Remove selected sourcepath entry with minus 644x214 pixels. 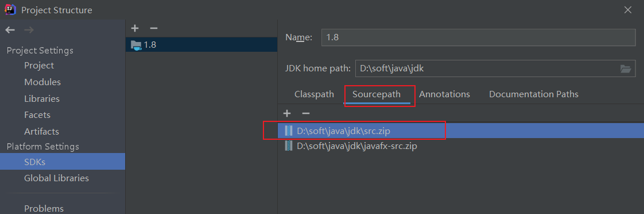pos(305,113)
